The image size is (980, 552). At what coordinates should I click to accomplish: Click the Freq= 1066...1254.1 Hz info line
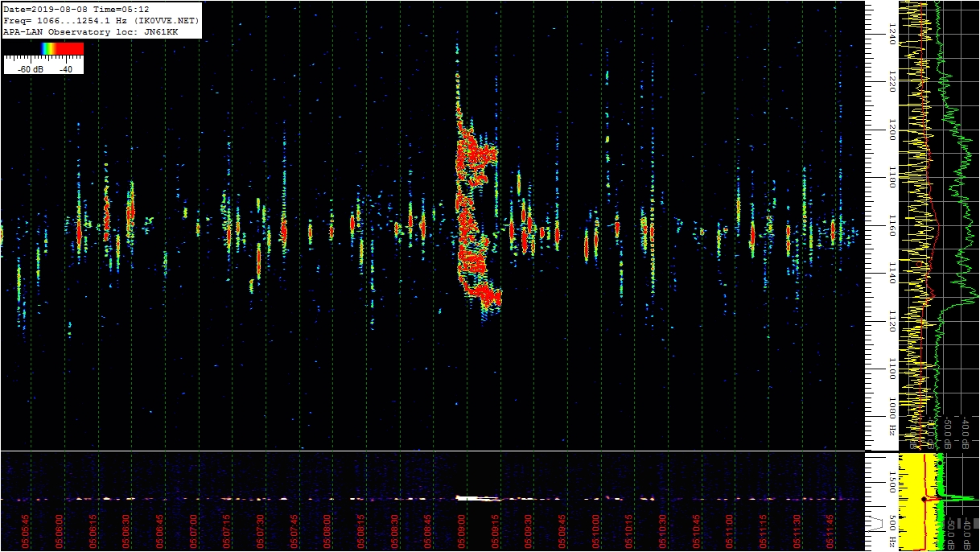pos(101,20)
